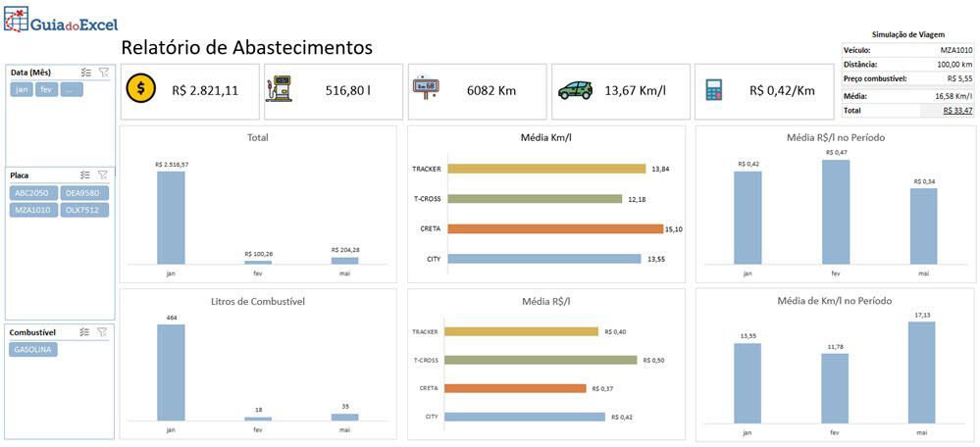The width and height of the screenshot is (980, 447).
Task: Clear filter on Data (Mês) slicer
Action: pyautogui.click(x=104, y=73)
